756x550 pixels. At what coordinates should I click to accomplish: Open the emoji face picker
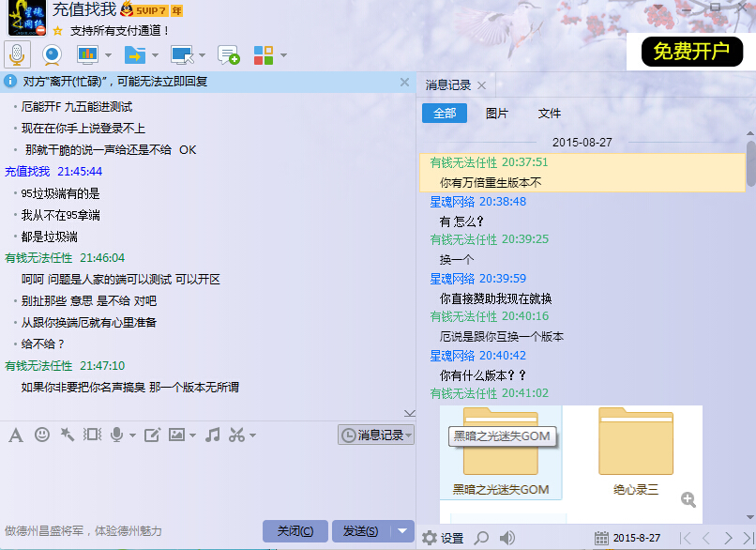[42, 435]
